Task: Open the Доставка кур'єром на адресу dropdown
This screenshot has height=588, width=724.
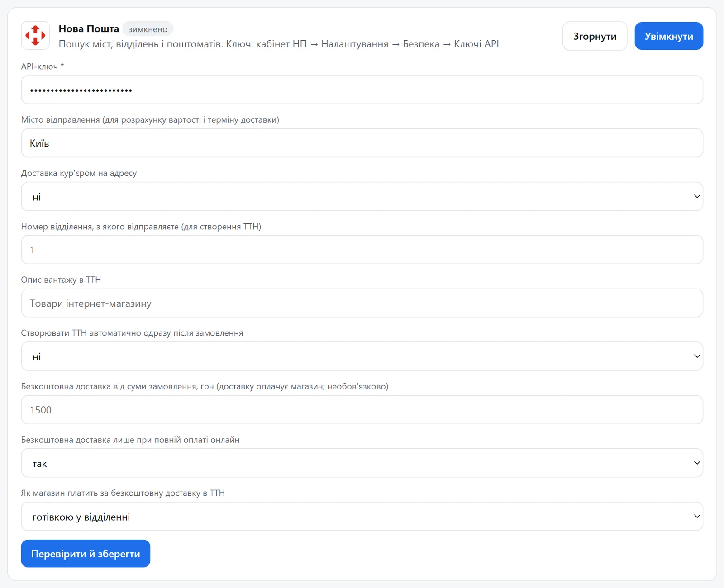Action: point(362,196)
